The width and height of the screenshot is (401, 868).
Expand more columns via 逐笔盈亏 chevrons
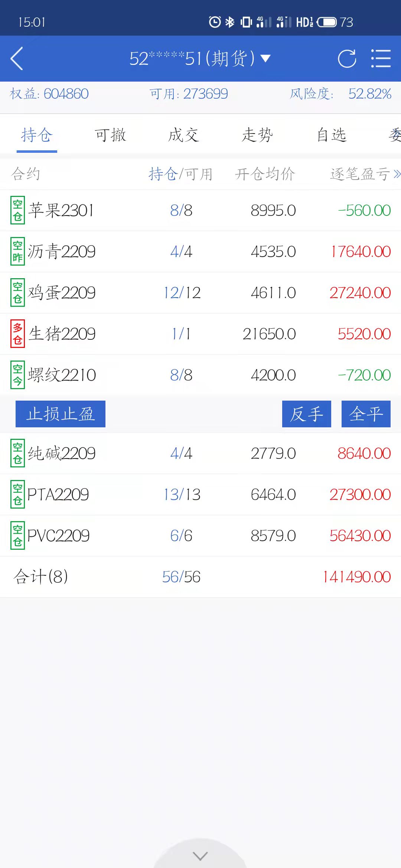tap(397, 174)
